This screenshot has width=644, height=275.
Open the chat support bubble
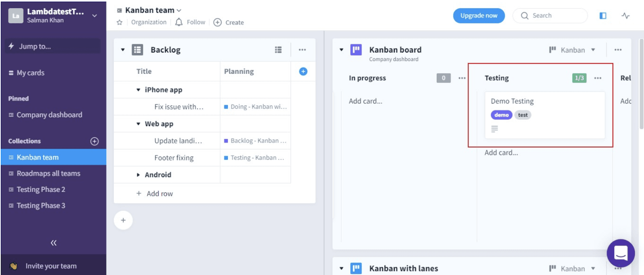pos(621,253)
